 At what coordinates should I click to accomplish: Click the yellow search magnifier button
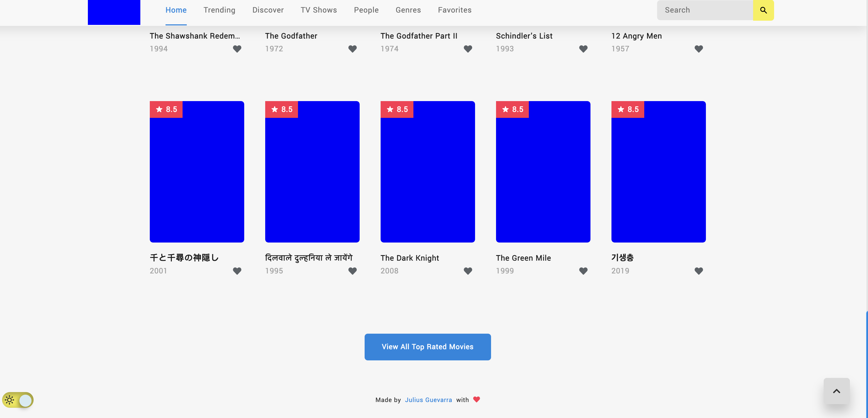(763, 10)
